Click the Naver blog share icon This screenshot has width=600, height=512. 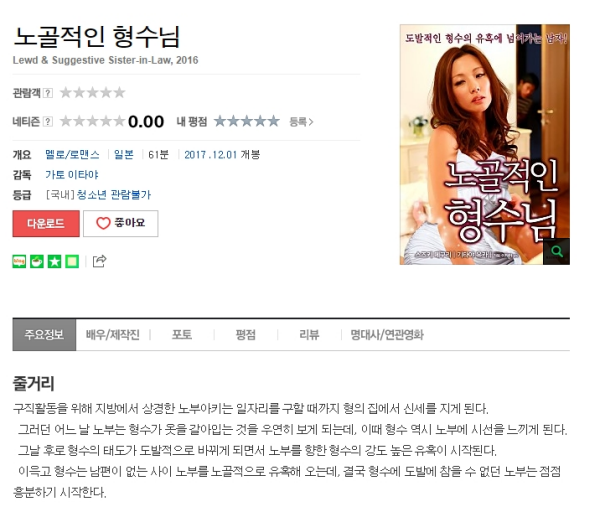[x=19, y=262]
